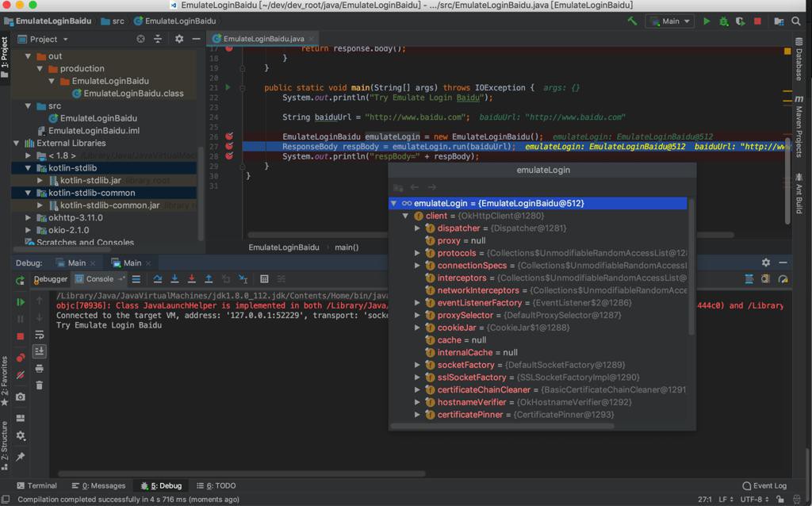Open the Main run configuration dropdown
Image resolution: width=812 pixels, height=506 pixels.
point(670,21)
